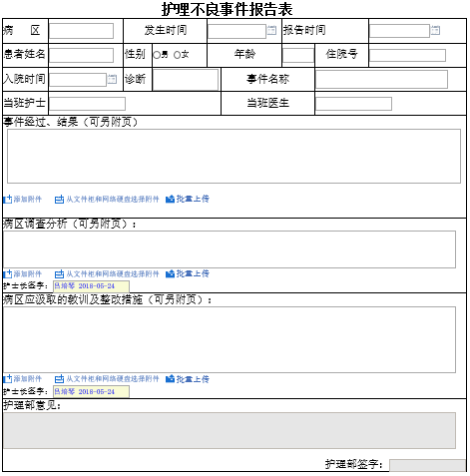This screenshot has width=470, height=476.
Task: Click 添加附件 under 整改措施 section
Action: click(x=23, y=379)
